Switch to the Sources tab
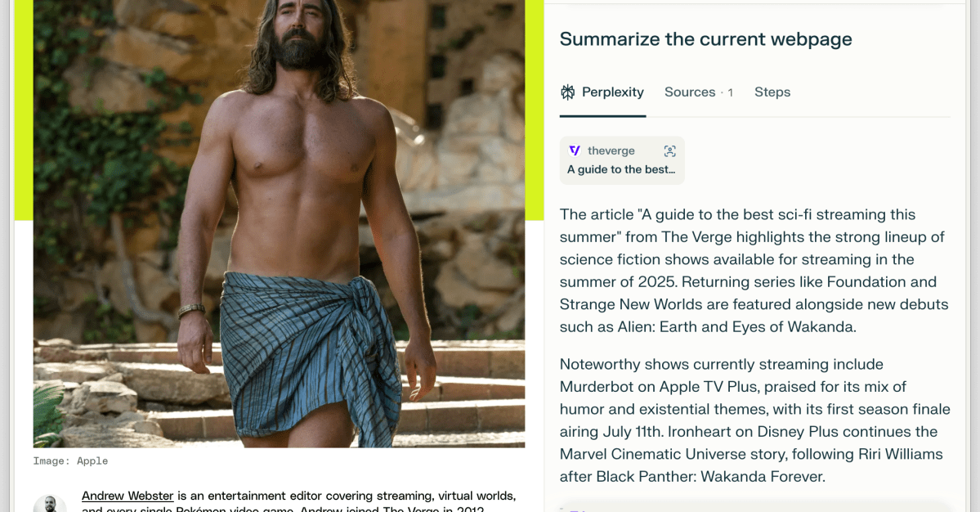The image size is (980, 512). [690, 92]
